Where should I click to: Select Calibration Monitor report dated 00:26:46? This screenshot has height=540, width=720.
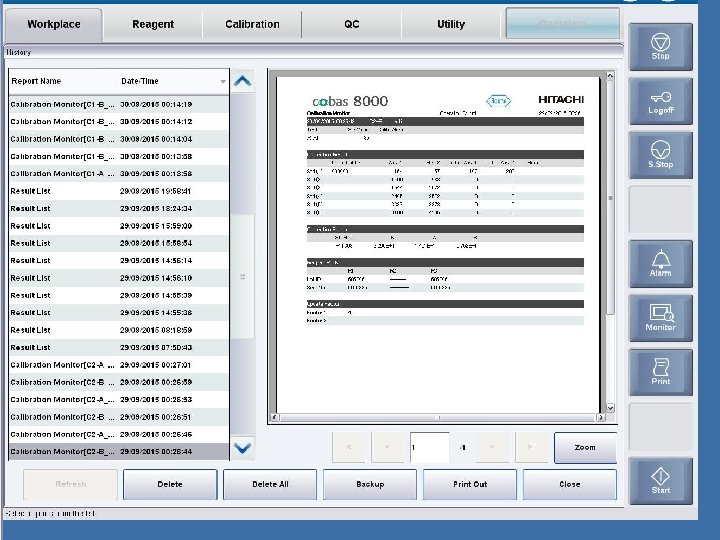click(x=118, y=434)
